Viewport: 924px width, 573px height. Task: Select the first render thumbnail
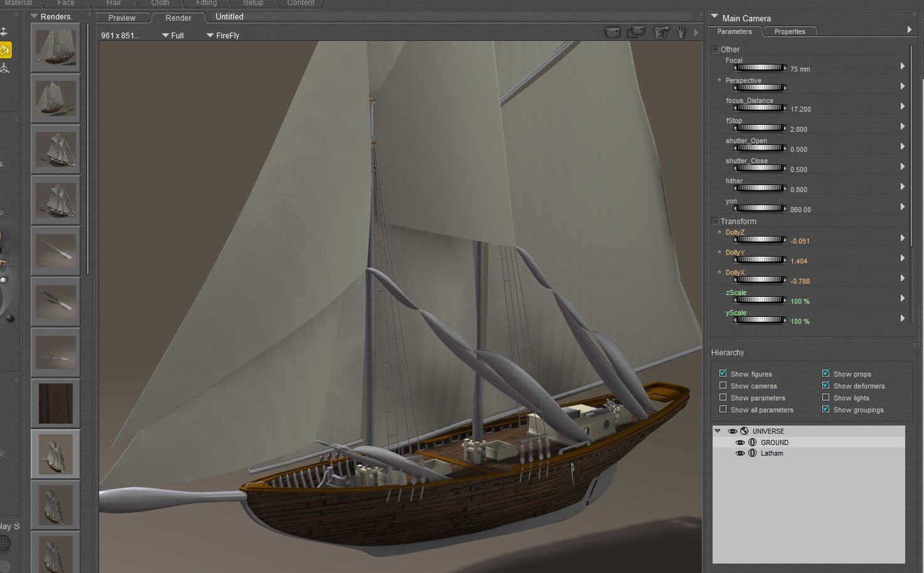tap(56, 48)
